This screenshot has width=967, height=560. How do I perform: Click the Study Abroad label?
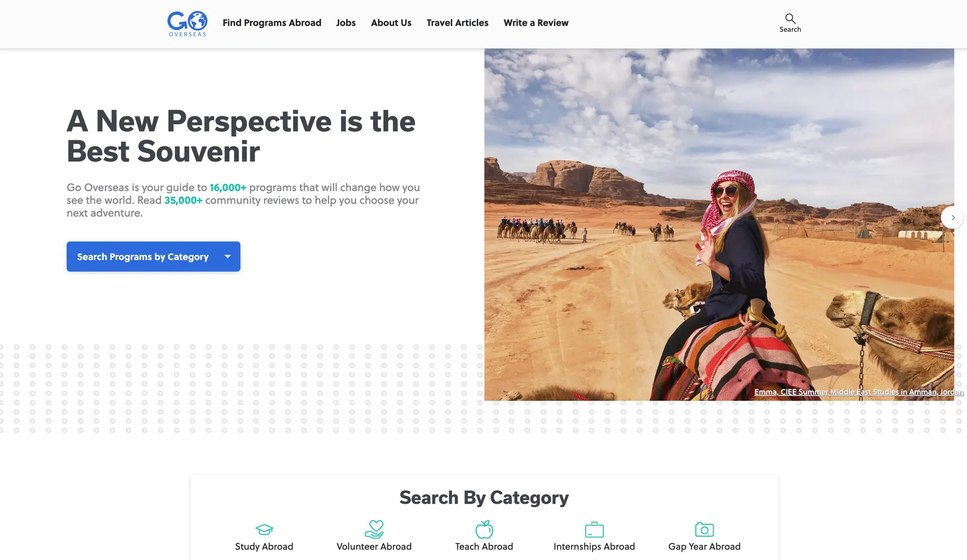click(x=264, y=546)
